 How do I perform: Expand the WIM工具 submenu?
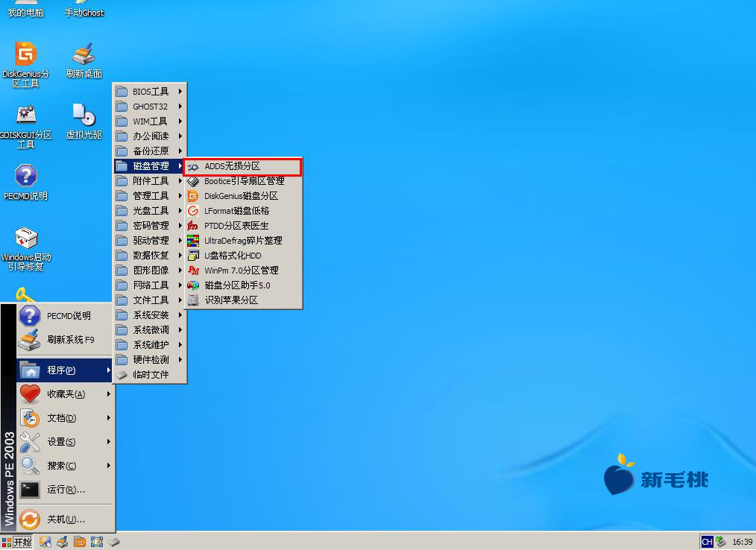click(x=150, y=121)
